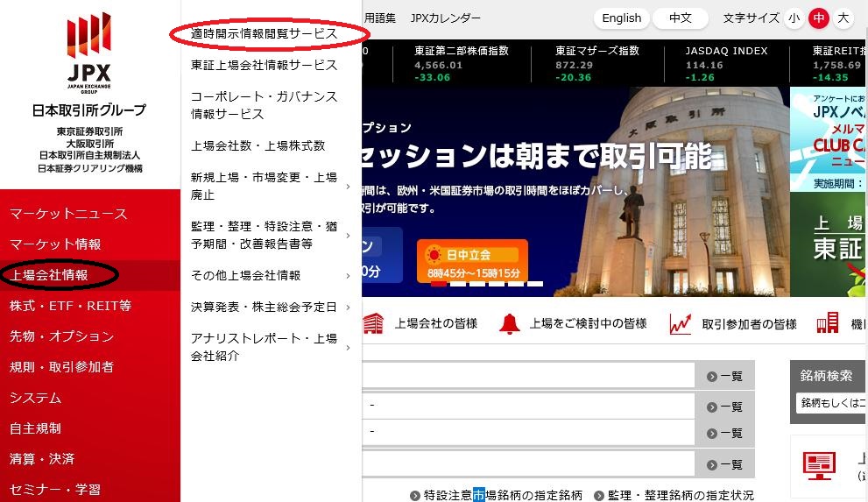This screenshot has height=502, width=868.
Task: Open 清算・決済 sidebar item
Action: 42,459
